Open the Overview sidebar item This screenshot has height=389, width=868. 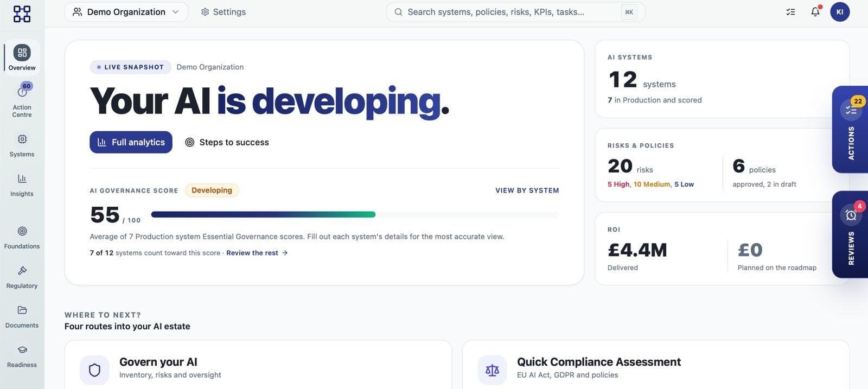(x=22, y=58)
